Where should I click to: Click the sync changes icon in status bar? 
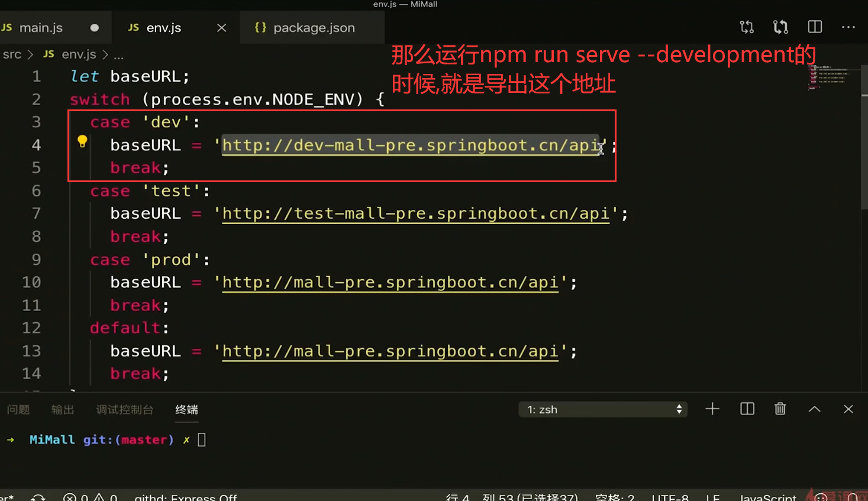click(x=38, y=497)
